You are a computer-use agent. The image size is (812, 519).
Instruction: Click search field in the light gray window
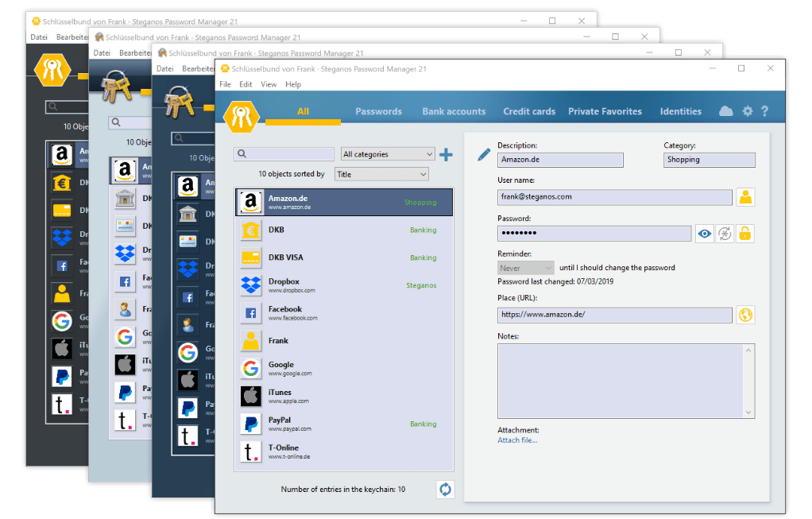click(130, 122)
